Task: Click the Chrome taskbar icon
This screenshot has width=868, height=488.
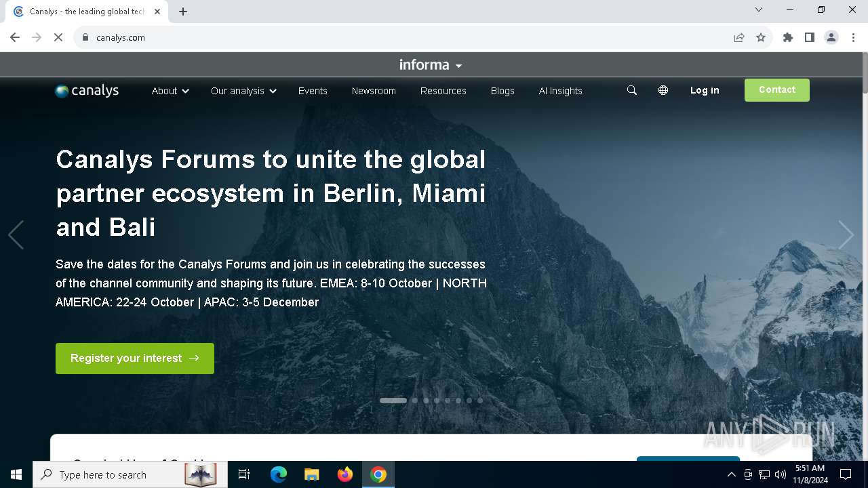Action: click(x=378, y=474)
